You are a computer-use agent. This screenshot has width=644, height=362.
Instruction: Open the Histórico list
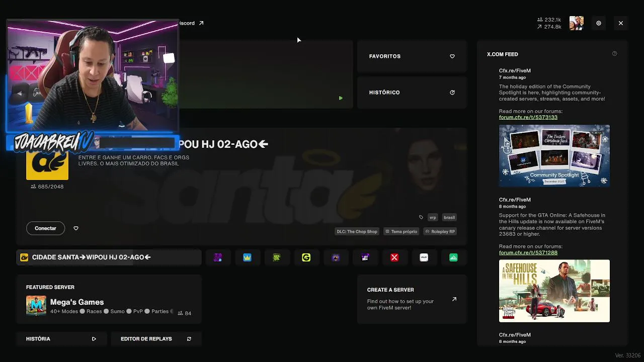tap(412, 93)
